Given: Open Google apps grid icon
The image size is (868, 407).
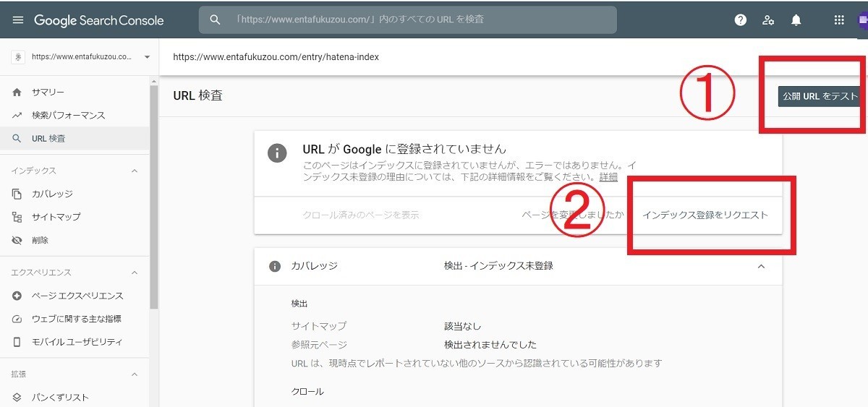Looking at the screenshot, I should (x=839, y=20).
